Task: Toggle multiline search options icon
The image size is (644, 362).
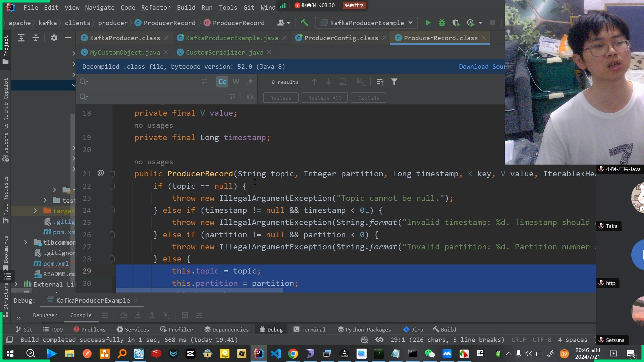Action: 380,82
